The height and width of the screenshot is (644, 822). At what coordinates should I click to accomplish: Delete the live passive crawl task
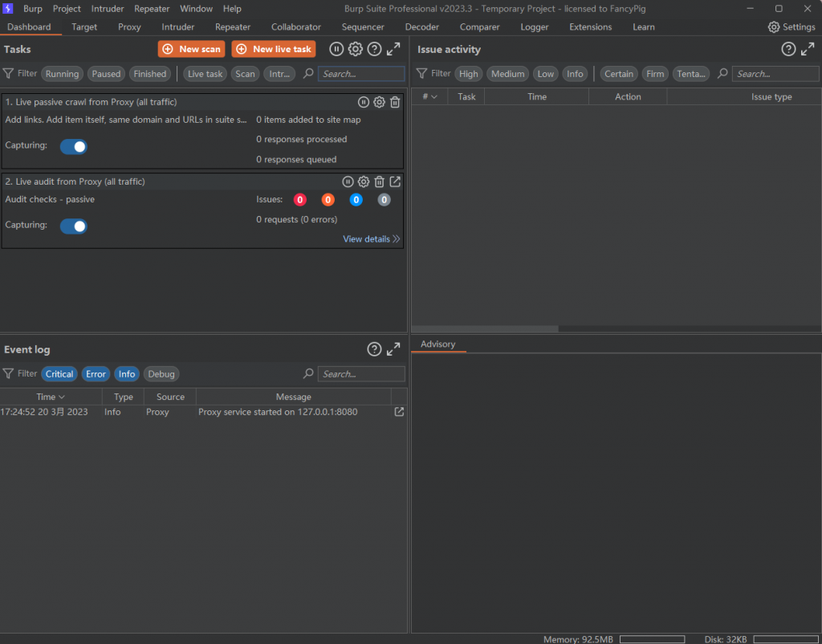395,102
